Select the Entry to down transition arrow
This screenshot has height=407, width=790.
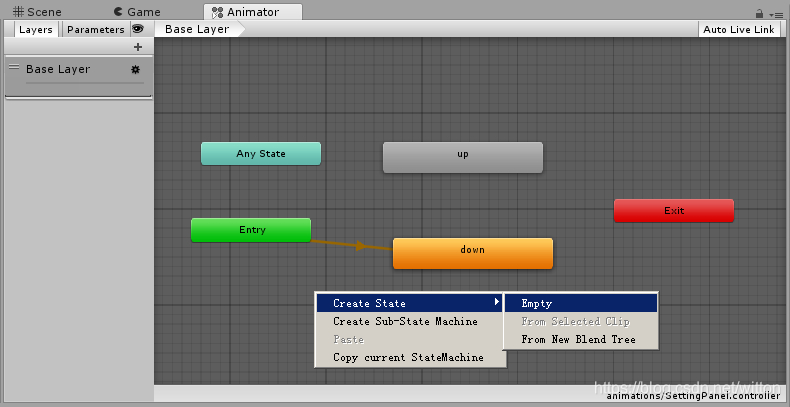[361, 246]
